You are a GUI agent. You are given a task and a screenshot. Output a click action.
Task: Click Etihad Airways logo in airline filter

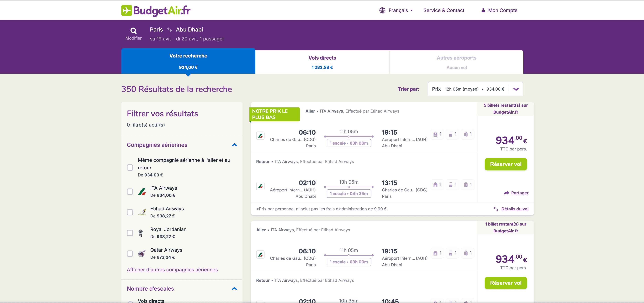coord(142,212)
